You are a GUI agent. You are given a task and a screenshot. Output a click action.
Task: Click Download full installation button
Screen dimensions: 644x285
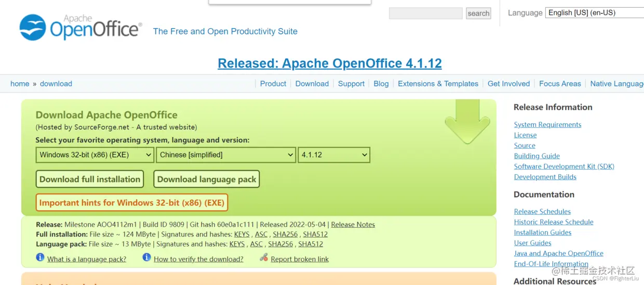click(x=90, y=179)
